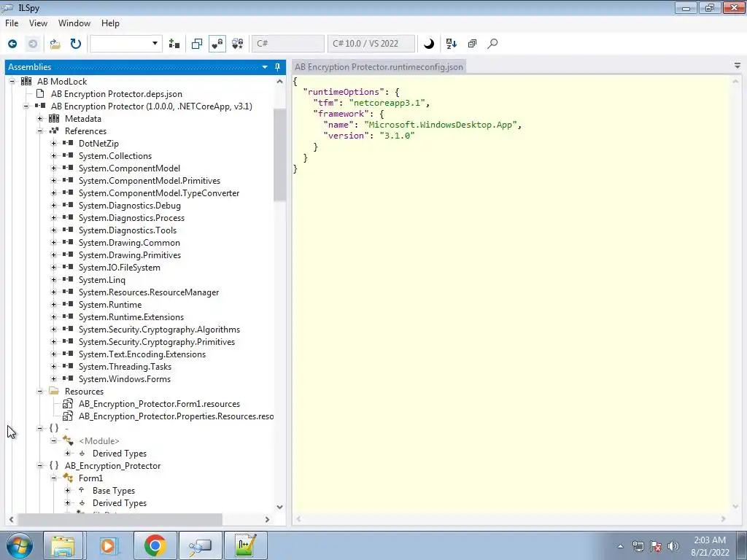
Task: Select System.Diagnostics.Tools reference
Action: (x=128, y=230)
